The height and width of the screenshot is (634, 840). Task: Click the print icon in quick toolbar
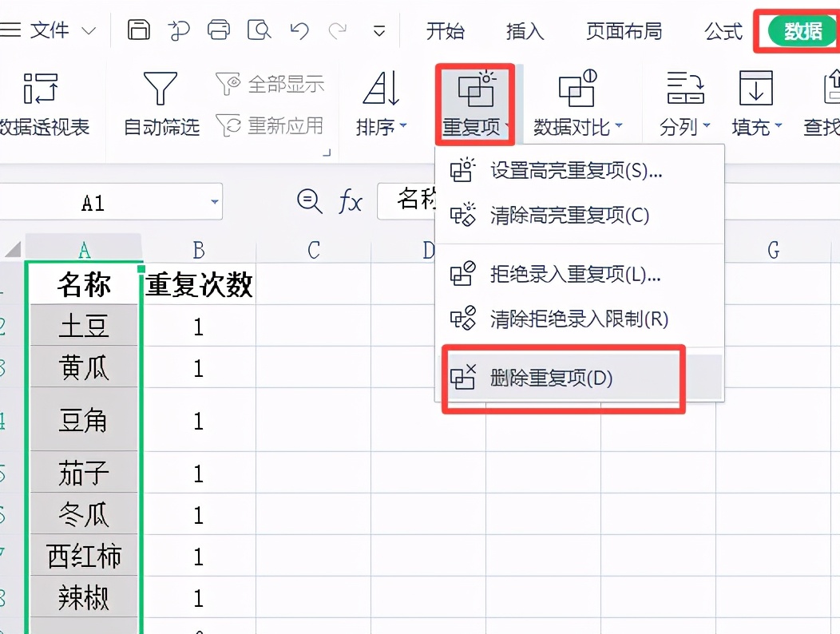(x=219, y=30)
